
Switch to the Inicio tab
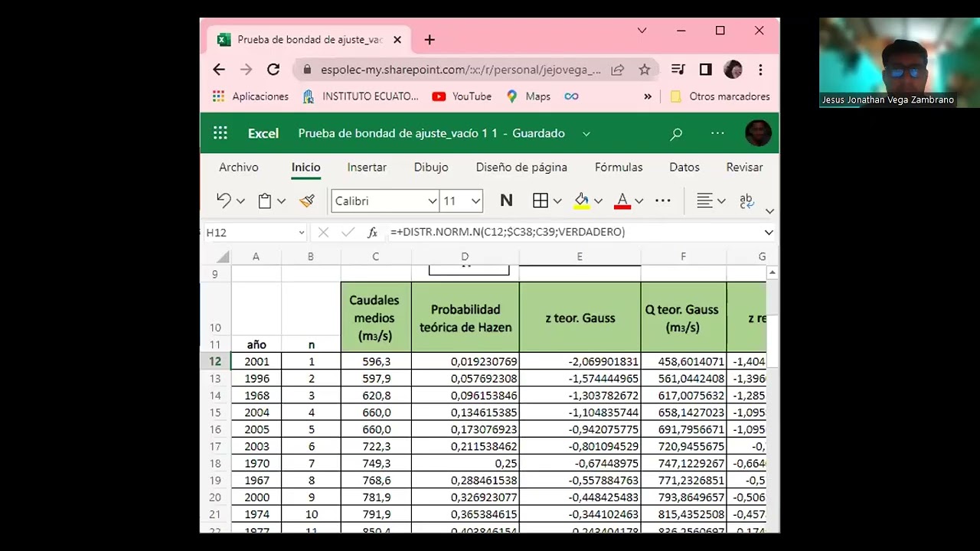[x=305, y=167]
